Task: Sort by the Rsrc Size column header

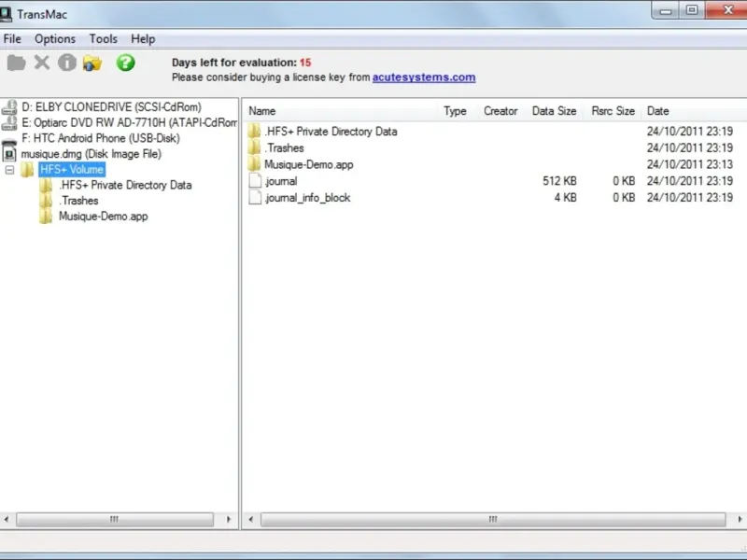Action: pos(613,111)
